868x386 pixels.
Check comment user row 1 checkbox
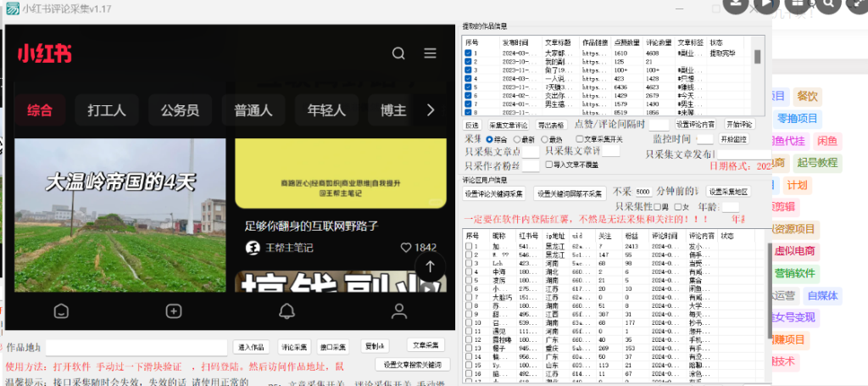coord(468,246)
